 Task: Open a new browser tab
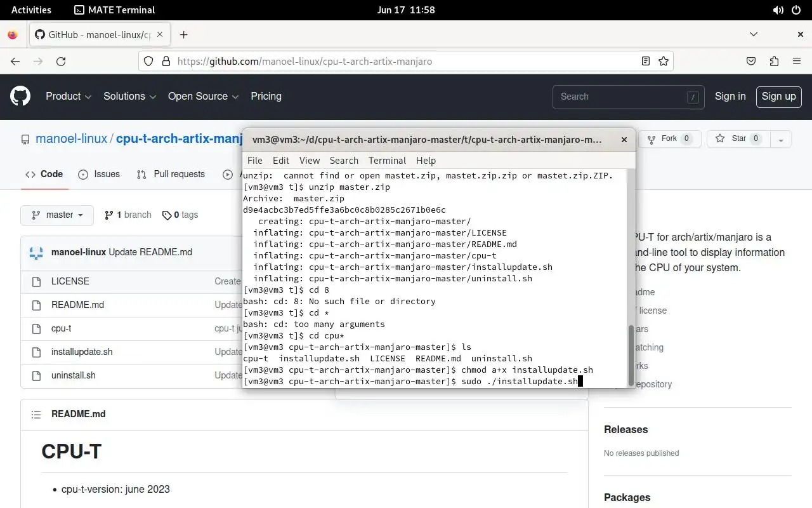(184, 35)
